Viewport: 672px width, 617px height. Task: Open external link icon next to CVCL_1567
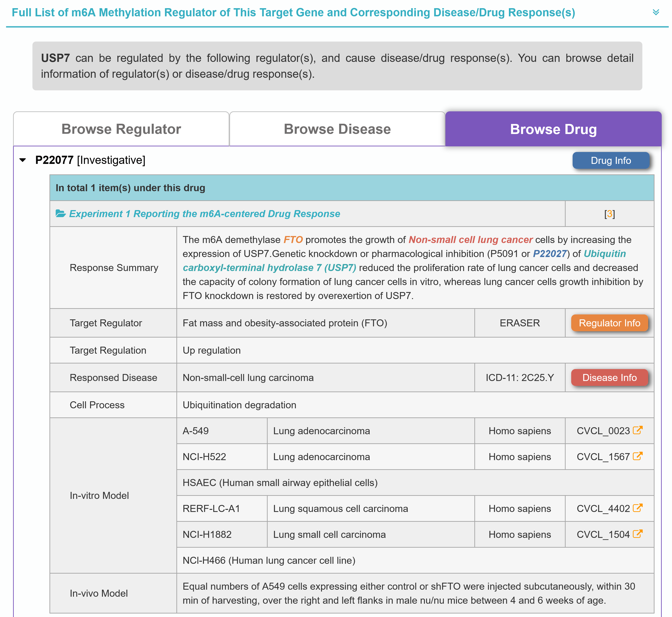[x=637, y=456]
